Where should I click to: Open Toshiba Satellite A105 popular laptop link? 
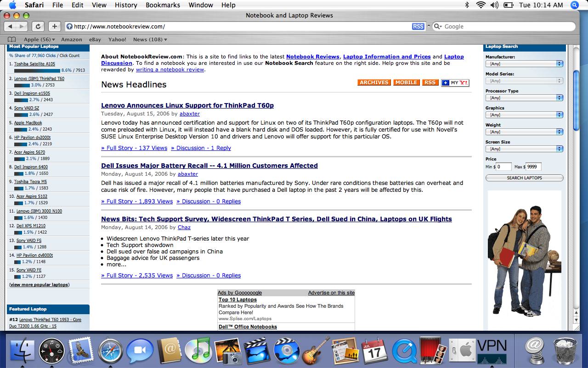coord(34,64)
